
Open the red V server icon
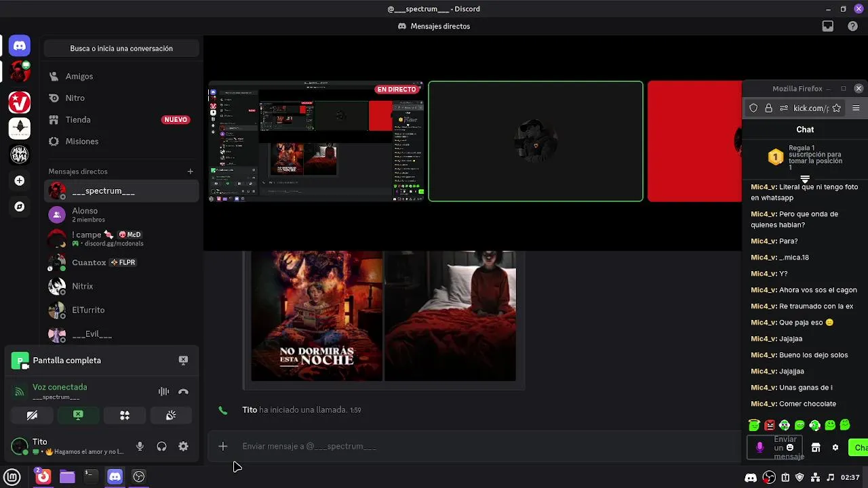[x=20, y=102]
